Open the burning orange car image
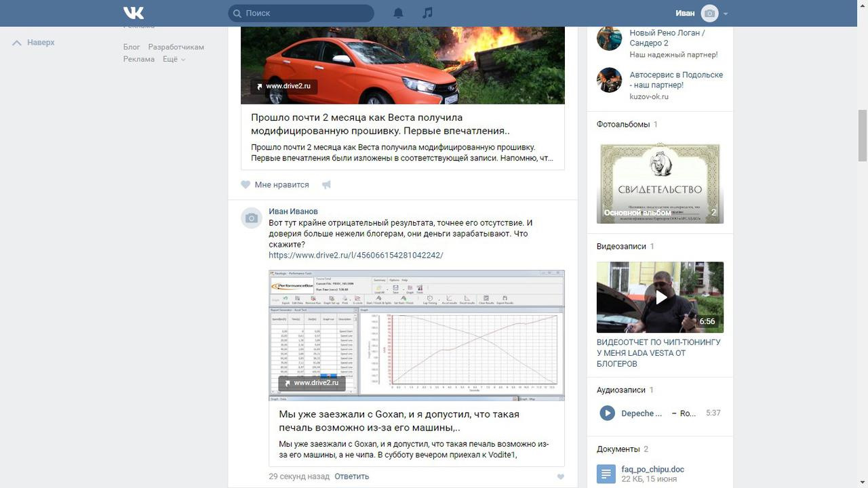 tap(403, 65)
